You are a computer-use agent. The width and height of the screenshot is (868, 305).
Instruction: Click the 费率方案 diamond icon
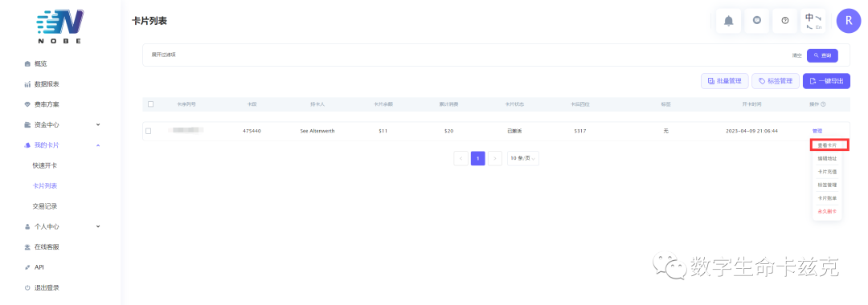(27, 104)
